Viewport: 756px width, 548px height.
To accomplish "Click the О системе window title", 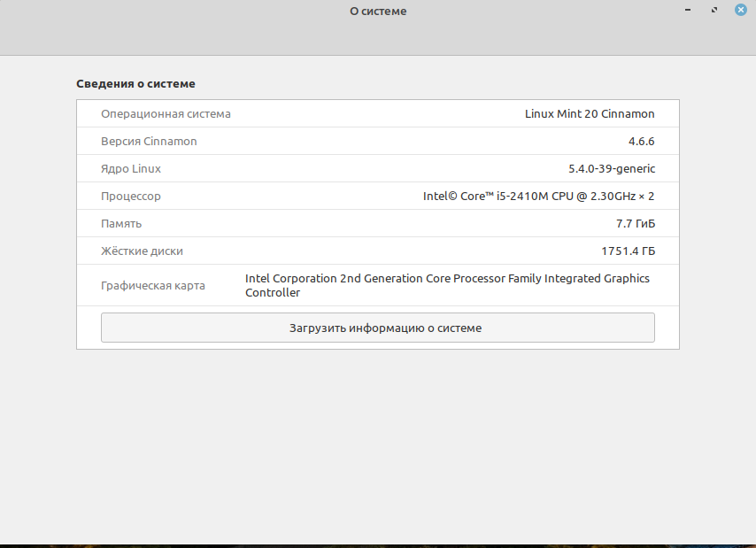I will click(x=378, y=12).
